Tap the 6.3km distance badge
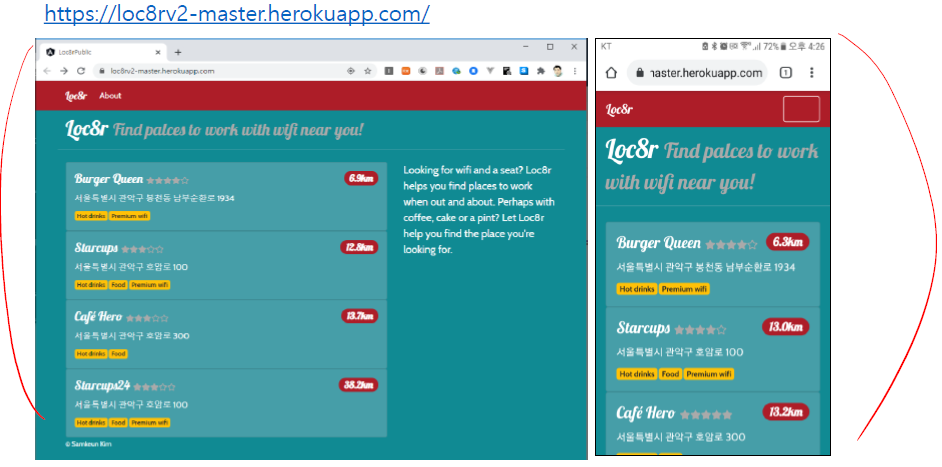The width and height of the screenshot is (942, 467). point(788,242)
